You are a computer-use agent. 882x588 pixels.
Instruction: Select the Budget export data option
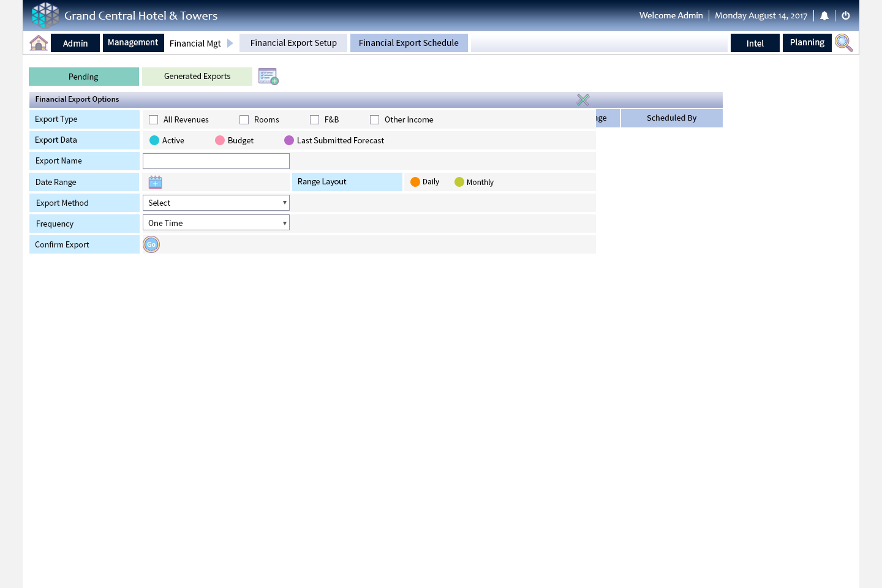(x=220, y=140)
